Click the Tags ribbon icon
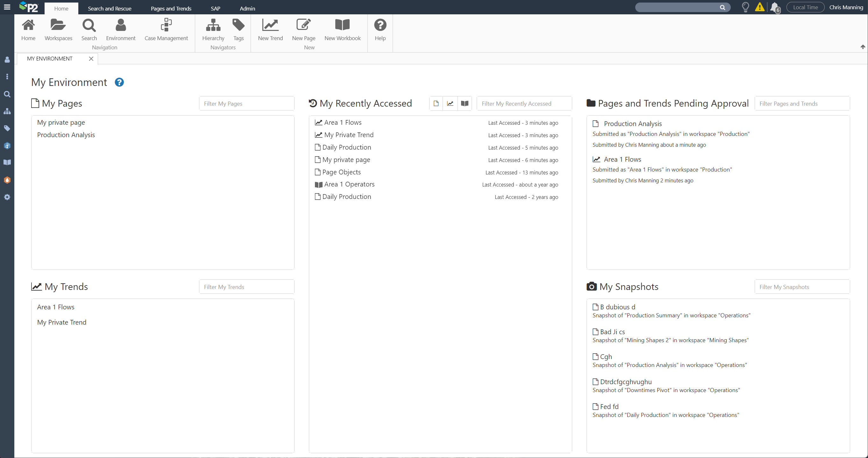The width and height of the screenshot is (868, 458). pyautogui.click(x=238, y=30)
